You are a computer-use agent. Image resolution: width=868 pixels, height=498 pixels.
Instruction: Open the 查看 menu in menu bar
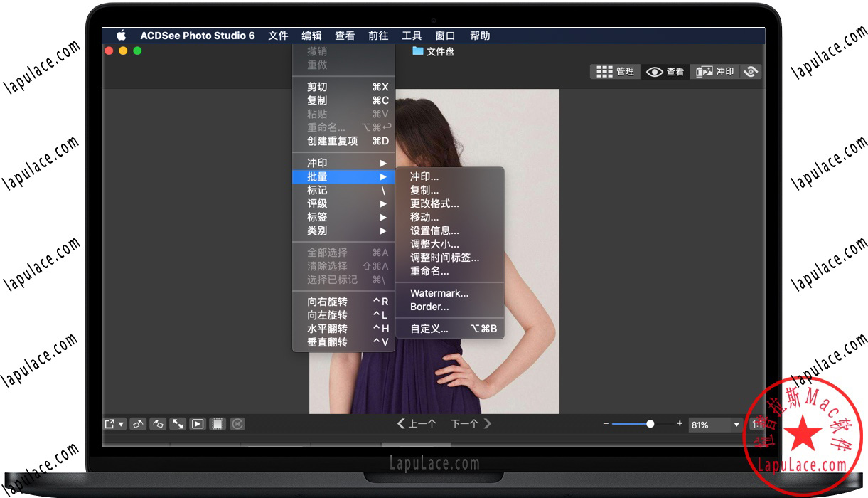click(345, 36)
